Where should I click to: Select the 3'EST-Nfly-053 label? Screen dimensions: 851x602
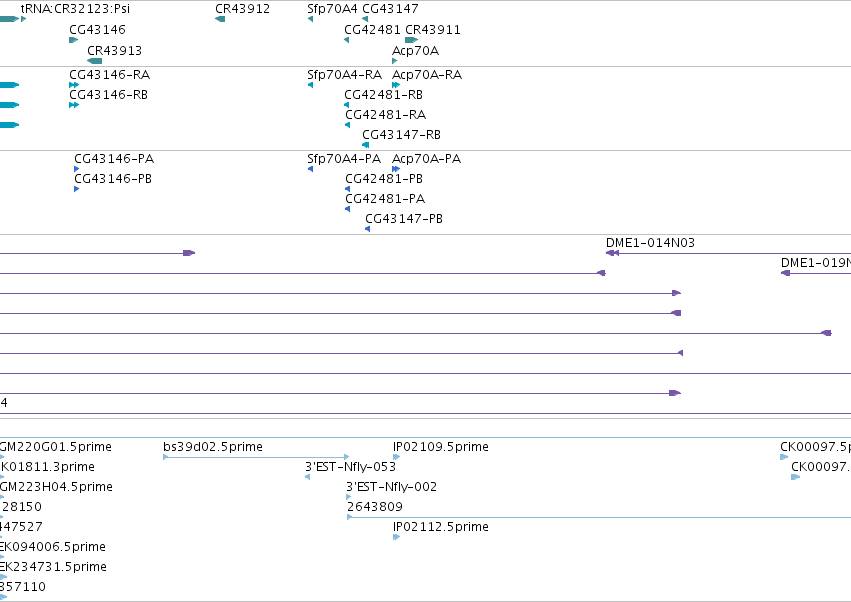(351, 467)
